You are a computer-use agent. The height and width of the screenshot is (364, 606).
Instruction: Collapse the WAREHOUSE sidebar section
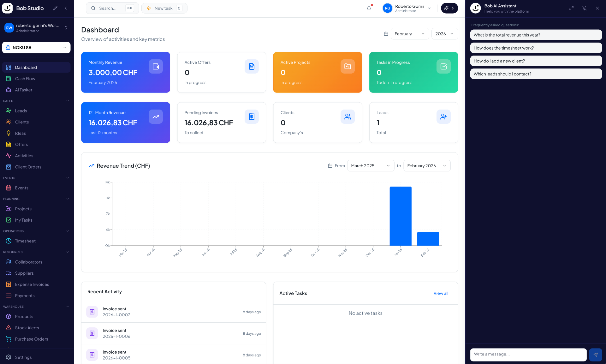pos(67,307)
